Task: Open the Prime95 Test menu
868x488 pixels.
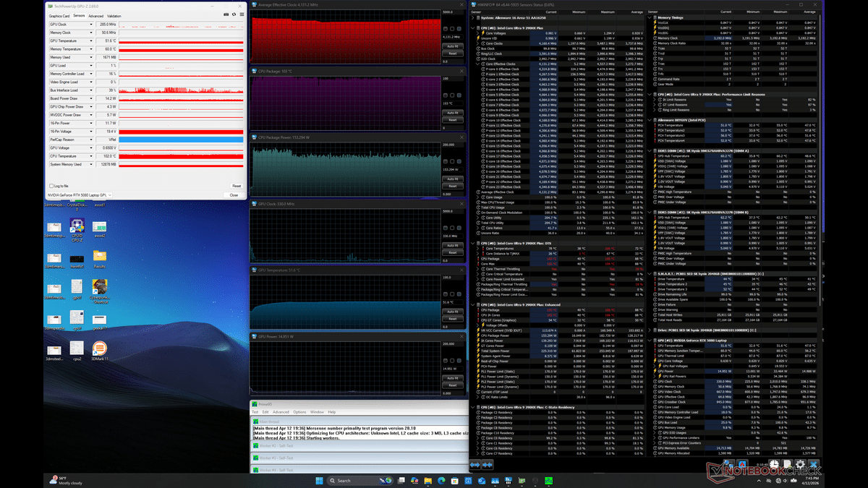Action: (255, 412)
